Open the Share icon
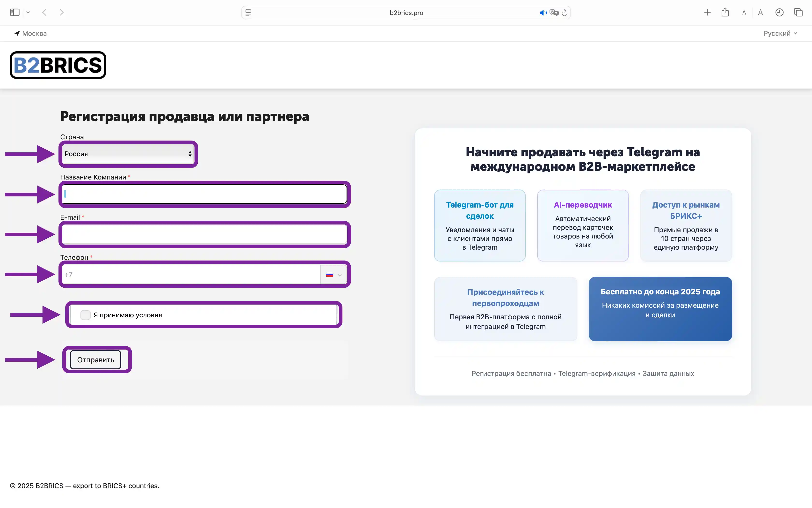The image size is (812, 508). click(725, 12)
